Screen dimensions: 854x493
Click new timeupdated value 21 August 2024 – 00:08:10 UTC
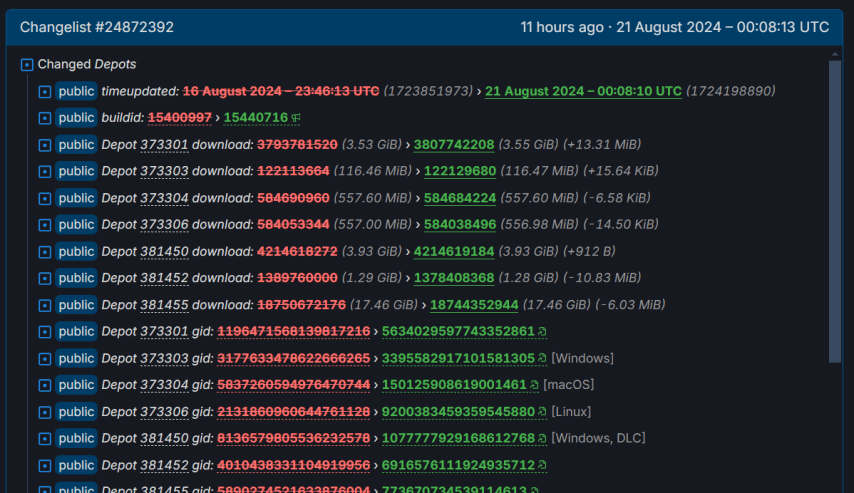point(583,91)
